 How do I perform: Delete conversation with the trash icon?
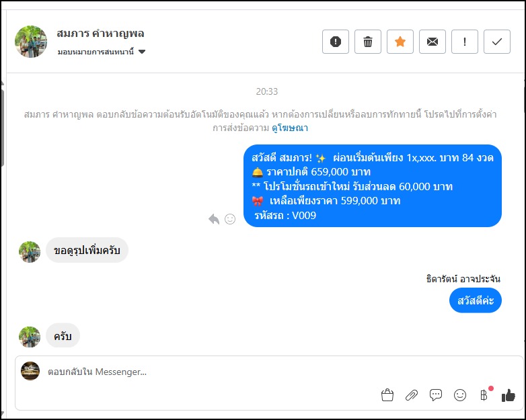point(368,42)
